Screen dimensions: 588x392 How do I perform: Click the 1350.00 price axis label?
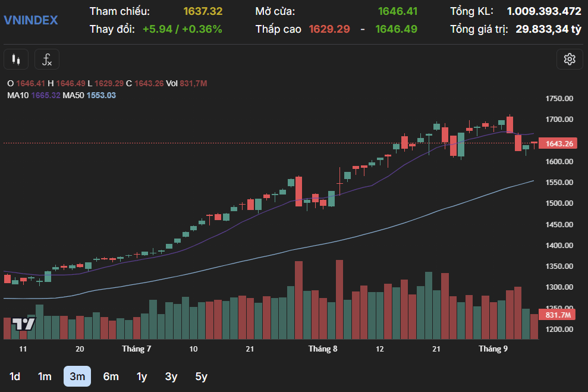[x=559, y=266]
